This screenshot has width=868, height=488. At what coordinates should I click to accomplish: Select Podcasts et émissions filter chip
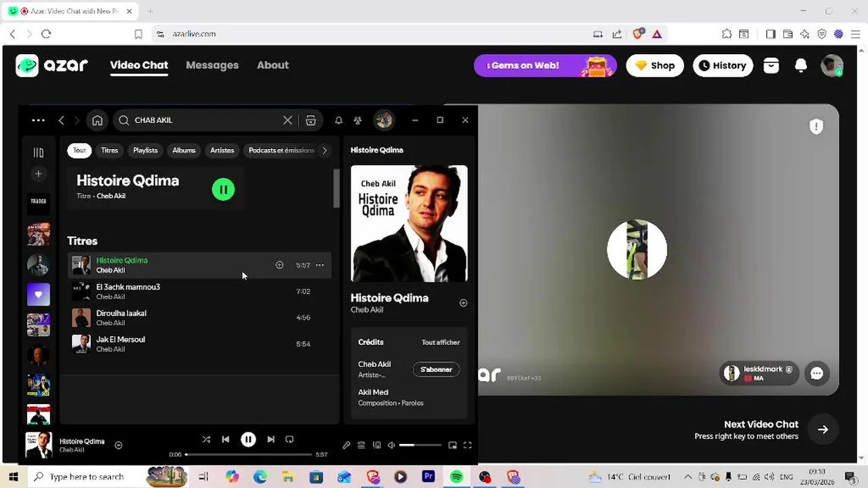281,150
